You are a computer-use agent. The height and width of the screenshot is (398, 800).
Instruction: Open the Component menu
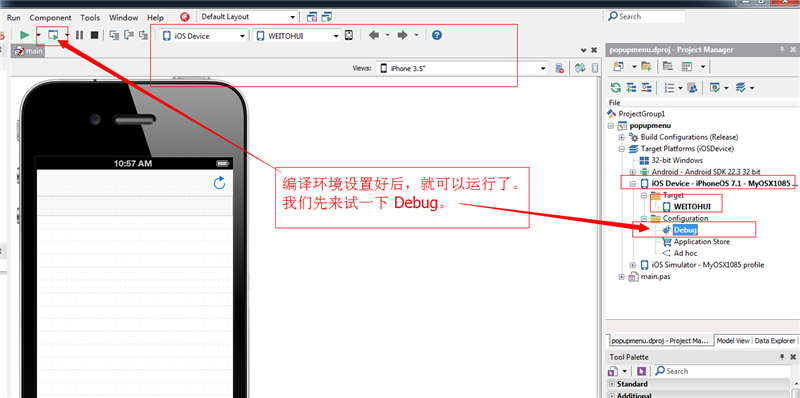click(x=51, y=17)
